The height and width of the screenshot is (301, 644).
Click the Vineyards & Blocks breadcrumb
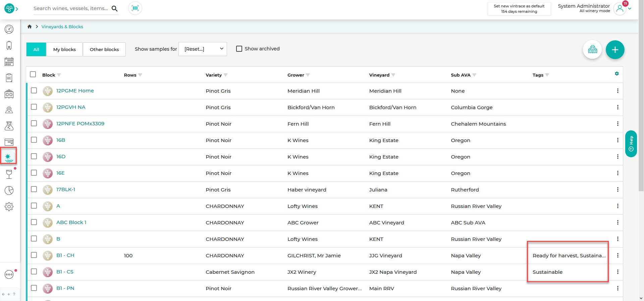(x=62, y=27)
